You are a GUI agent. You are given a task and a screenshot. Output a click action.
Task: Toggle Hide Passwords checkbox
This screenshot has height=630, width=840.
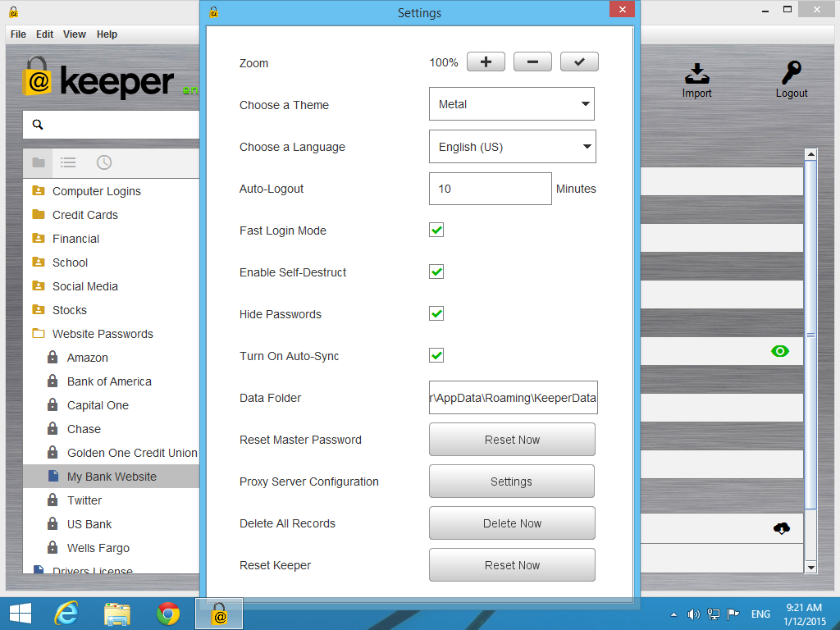pos(436,314)
